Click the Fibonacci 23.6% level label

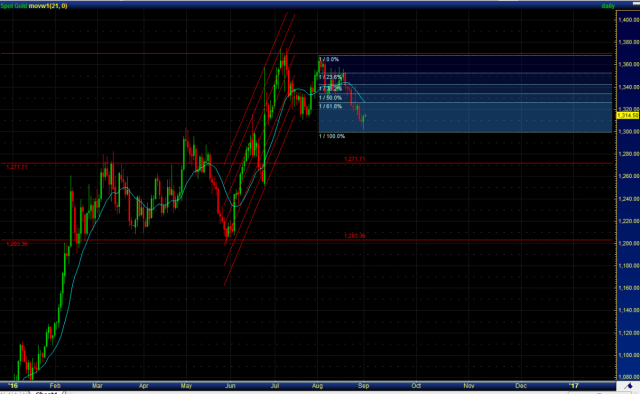[331, 77]
